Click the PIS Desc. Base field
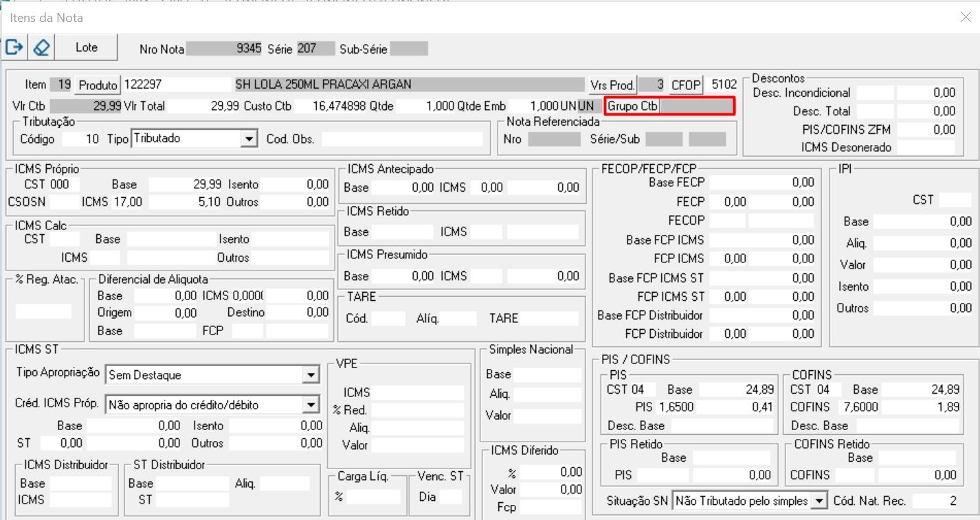Image resolution: width=980 pixels, height=520 pixels. pyautogui.click(x=724, y=425)
